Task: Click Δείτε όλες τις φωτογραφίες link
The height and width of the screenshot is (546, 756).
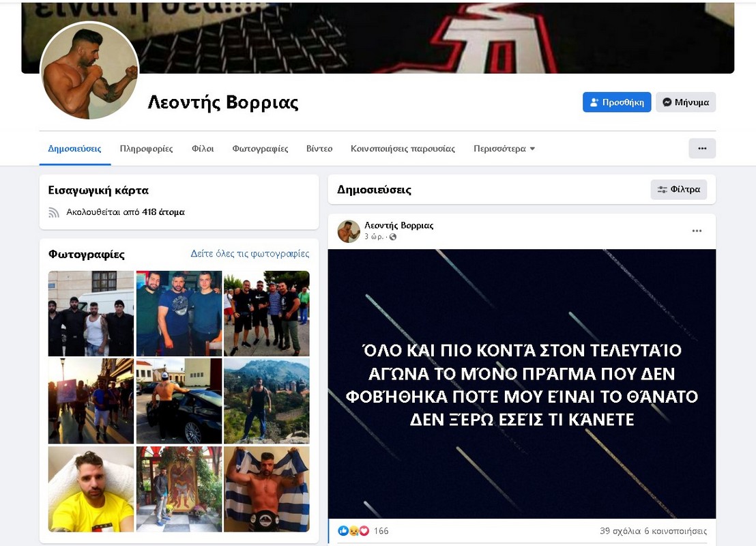Action: 250,254
